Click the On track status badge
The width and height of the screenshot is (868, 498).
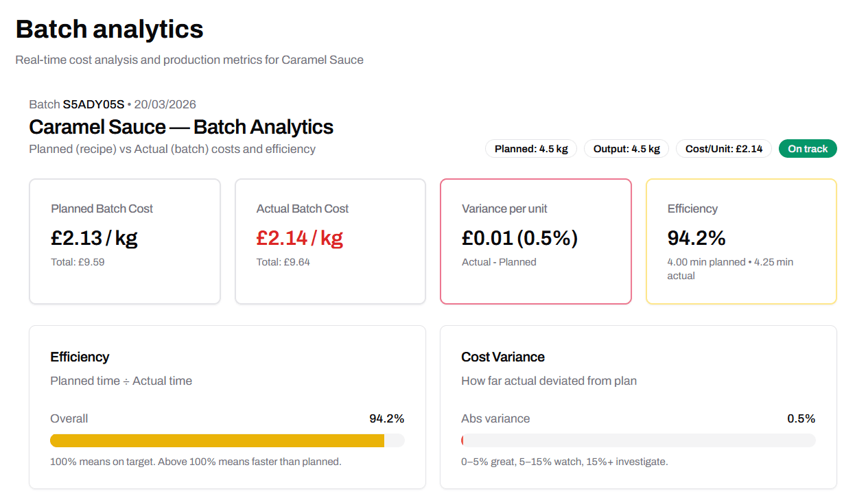point(808,148)
